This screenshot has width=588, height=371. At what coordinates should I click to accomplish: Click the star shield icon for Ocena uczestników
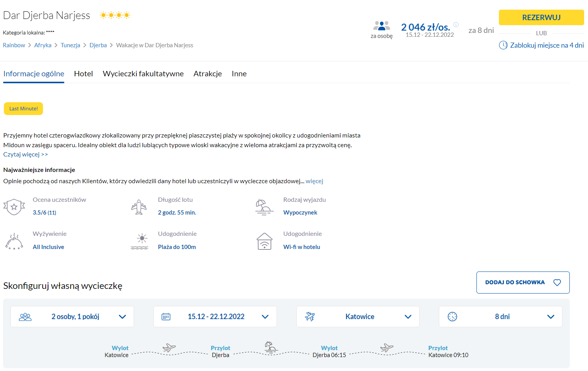pyautogui.click(x=14, y=207)
